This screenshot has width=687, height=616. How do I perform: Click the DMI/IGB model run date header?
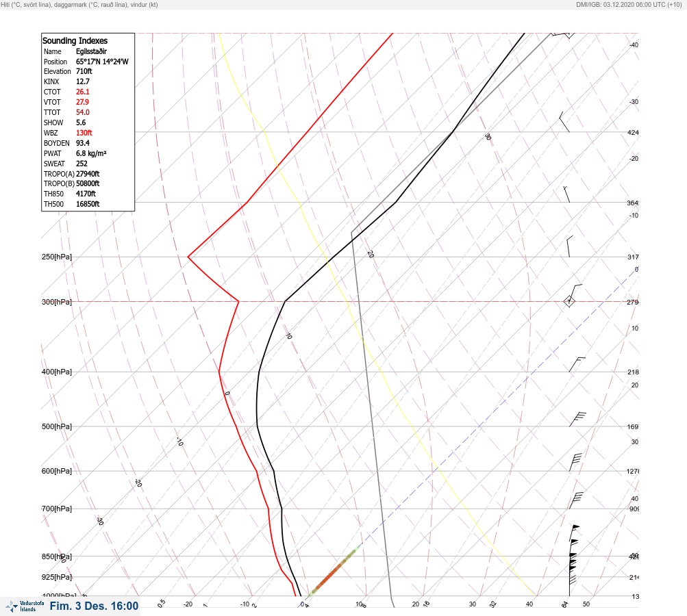pyautogui.click(x=629, y=4)
